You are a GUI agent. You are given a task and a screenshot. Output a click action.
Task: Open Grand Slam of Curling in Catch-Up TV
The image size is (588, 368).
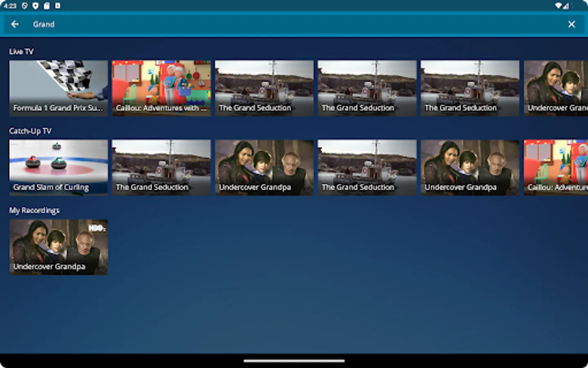click(58, 168)
